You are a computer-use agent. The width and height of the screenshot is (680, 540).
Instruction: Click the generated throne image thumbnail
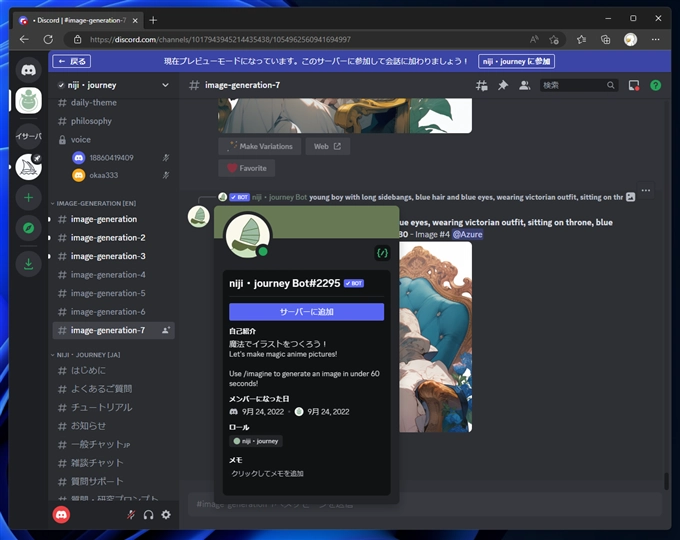pos(435,337)
